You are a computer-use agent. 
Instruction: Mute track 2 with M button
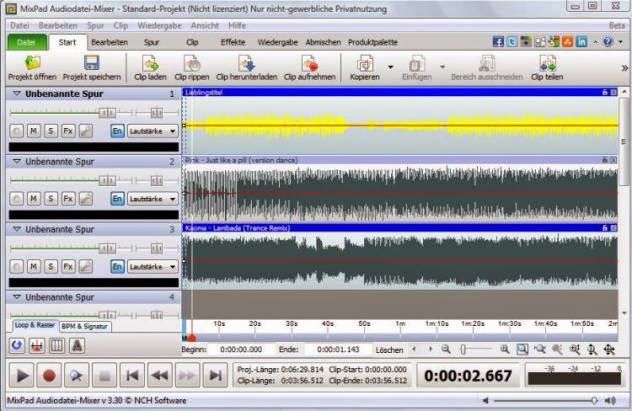point(33,198)
